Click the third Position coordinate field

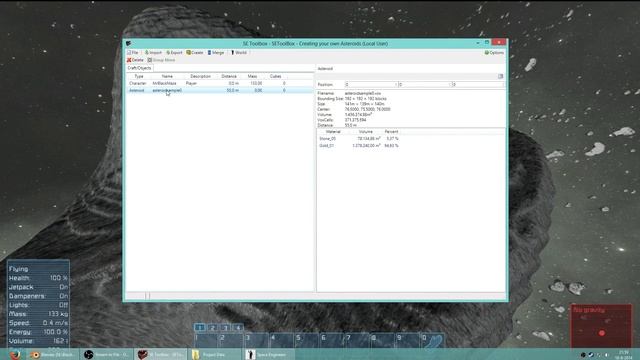[478, 84]
